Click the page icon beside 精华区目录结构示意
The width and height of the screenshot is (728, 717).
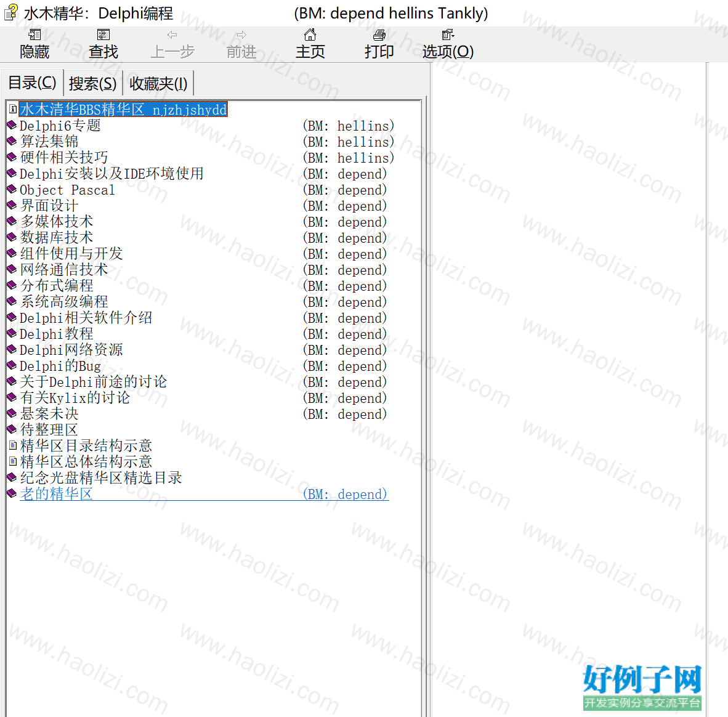13,445
